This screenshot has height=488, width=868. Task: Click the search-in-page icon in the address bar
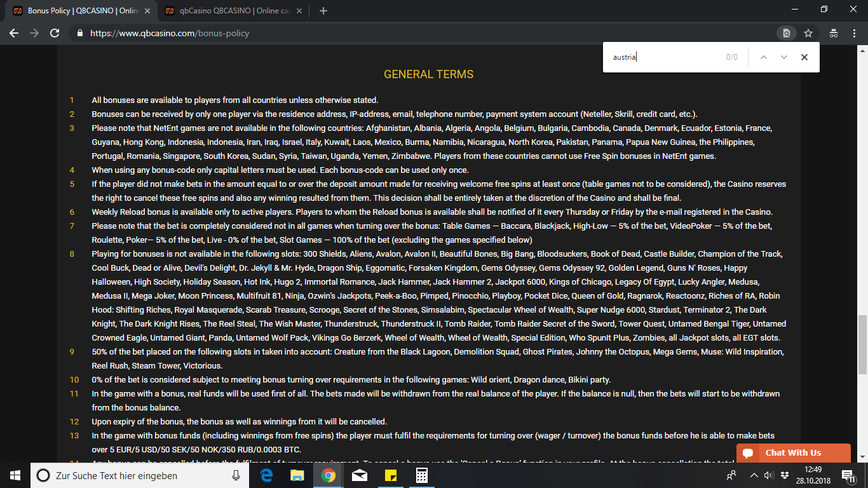(x=787, y=33)
